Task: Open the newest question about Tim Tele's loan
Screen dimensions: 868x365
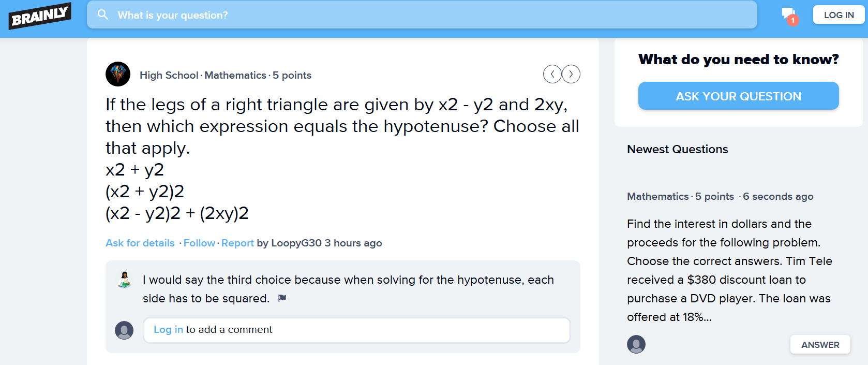Action: pyautogui.click(x=729, y=270)
